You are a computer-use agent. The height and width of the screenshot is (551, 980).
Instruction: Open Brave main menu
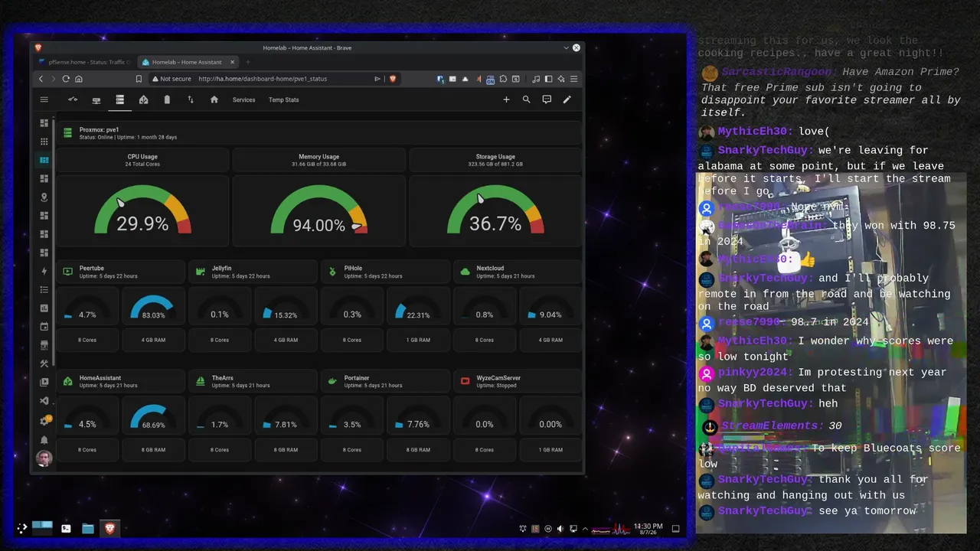pos(573,79)
